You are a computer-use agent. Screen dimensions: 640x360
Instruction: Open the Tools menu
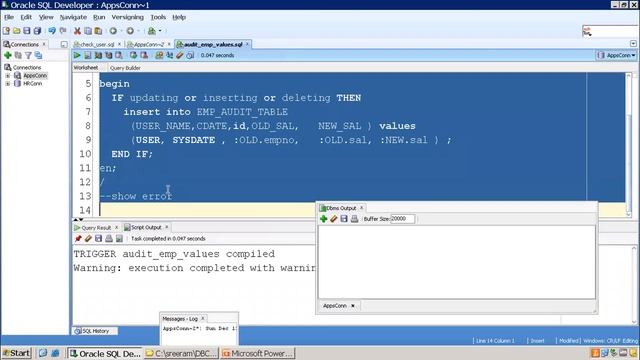158,17
